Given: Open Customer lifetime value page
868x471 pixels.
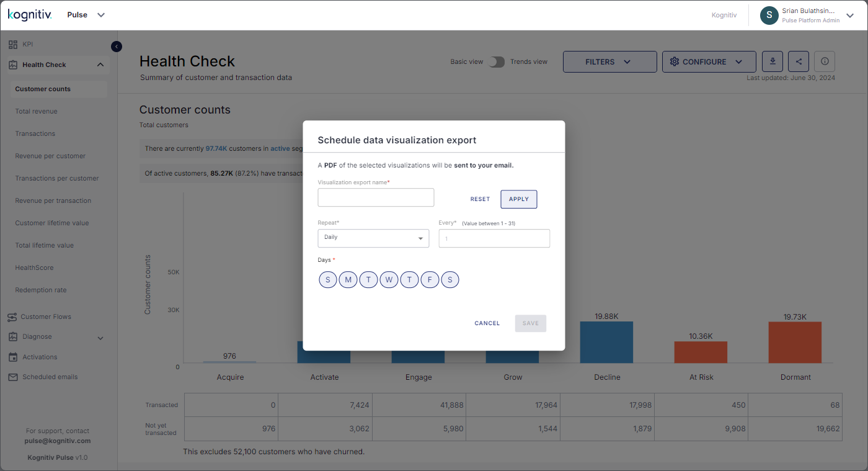Looking at the screenshot, I should [52, 223].
